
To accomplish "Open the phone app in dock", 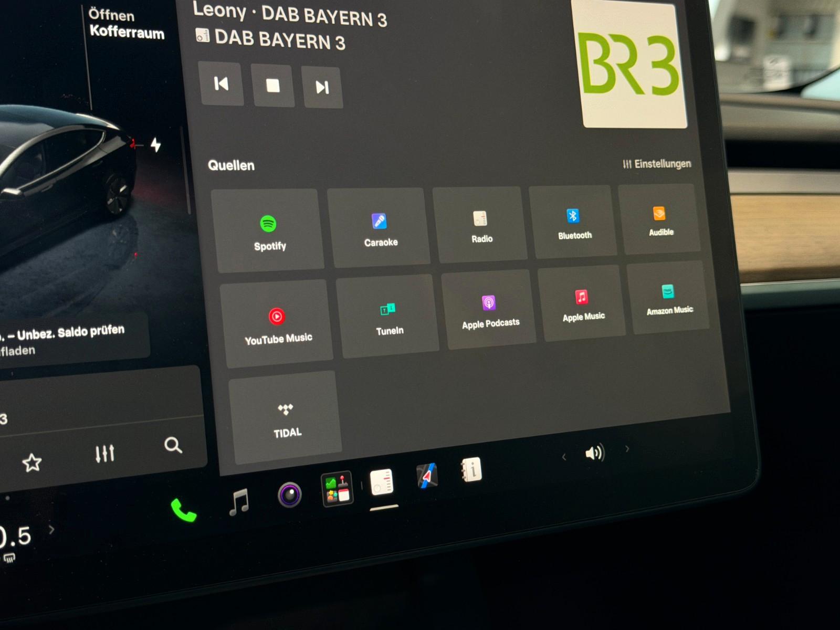I will coord(183,510).
